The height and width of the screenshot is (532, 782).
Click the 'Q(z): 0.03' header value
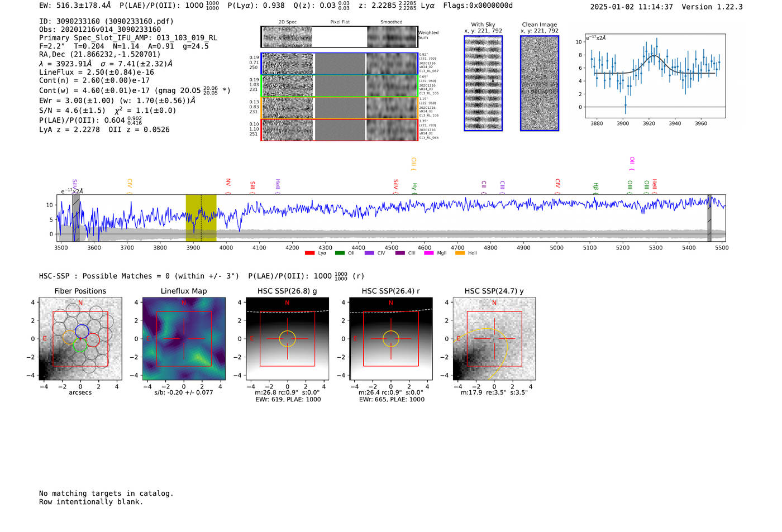coord(315,6)
